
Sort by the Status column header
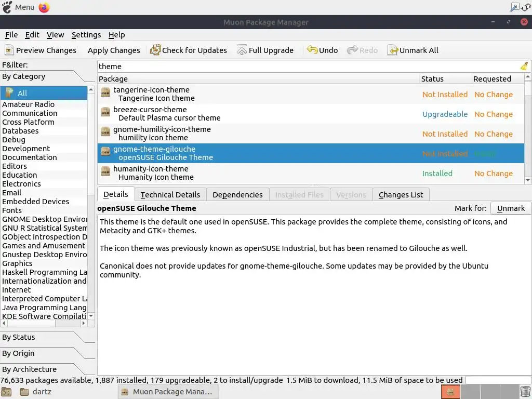pos(446,79)
